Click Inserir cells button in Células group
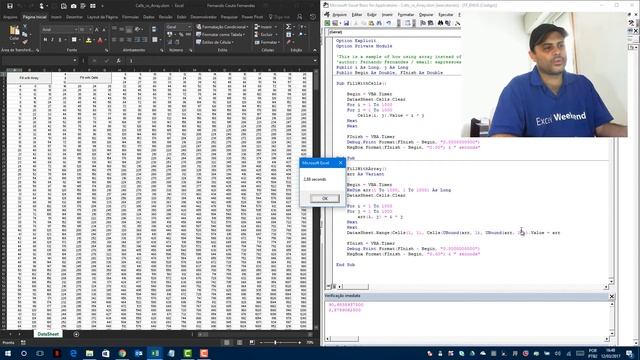The width and height of the screenshot is (640, 360). [266, 27]
